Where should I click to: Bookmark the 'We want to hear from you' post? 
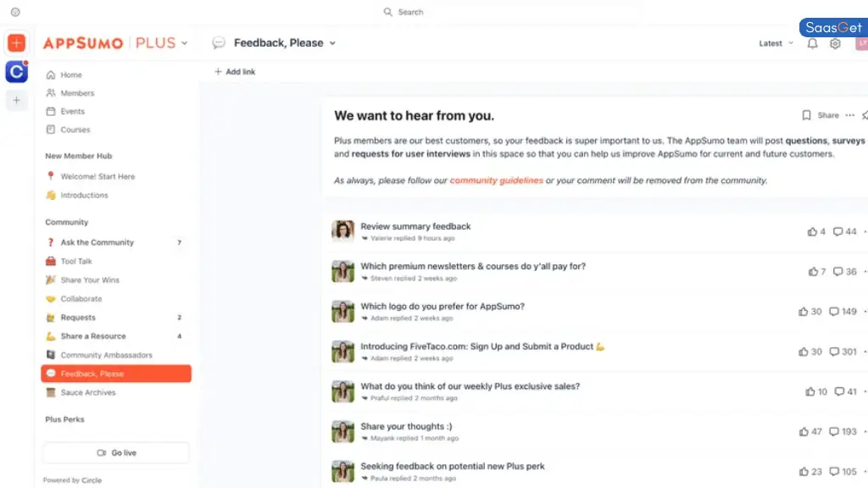pos(806,115)
